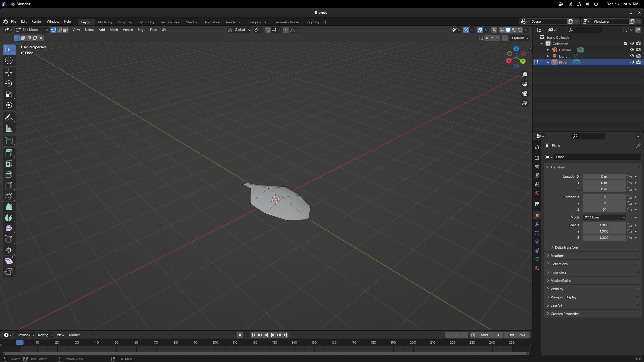Toggle proportional editing
Viewport: 644px width, 362px height.
[286, 30]
